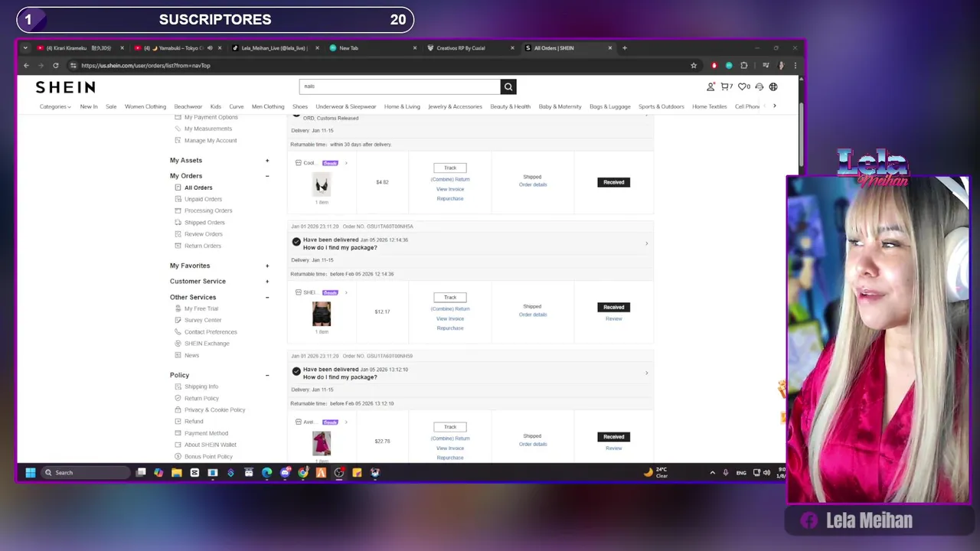The image size is (980, 551).
Task: Expand the Customer Service section
Action: pyautogui.click(x=267, y=281)
